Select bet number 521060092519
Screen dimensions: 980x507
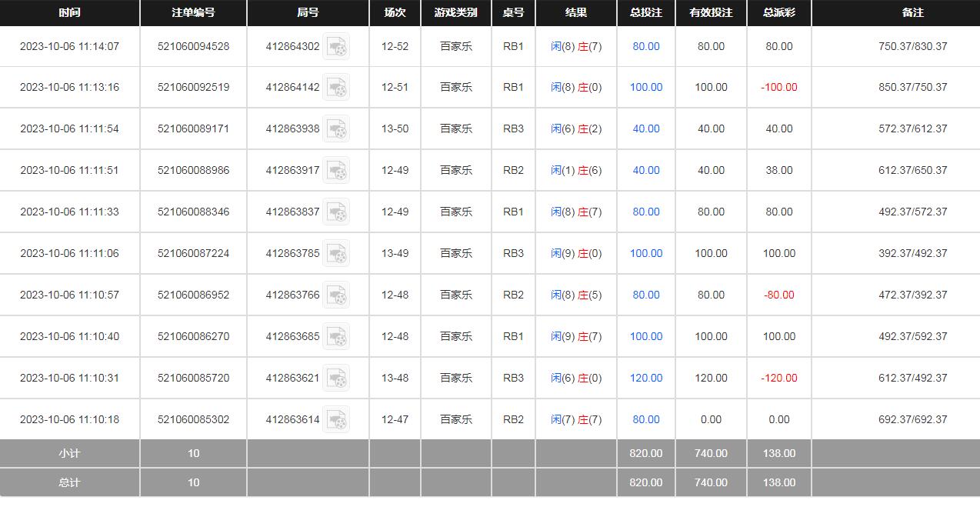[193, 87]
